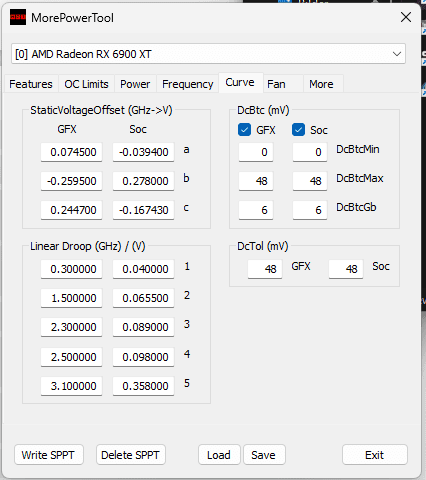Open the Frequency tab
Image resolution: width=426 pixels, height=480 pixels.
tap(188, 84)
